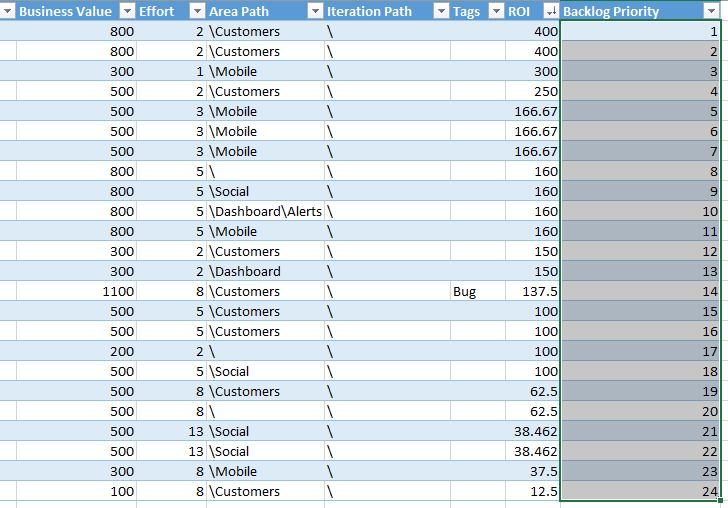
Task: Click the Backlog Priority cell numbered 10
Action: (x=640, y=211)
